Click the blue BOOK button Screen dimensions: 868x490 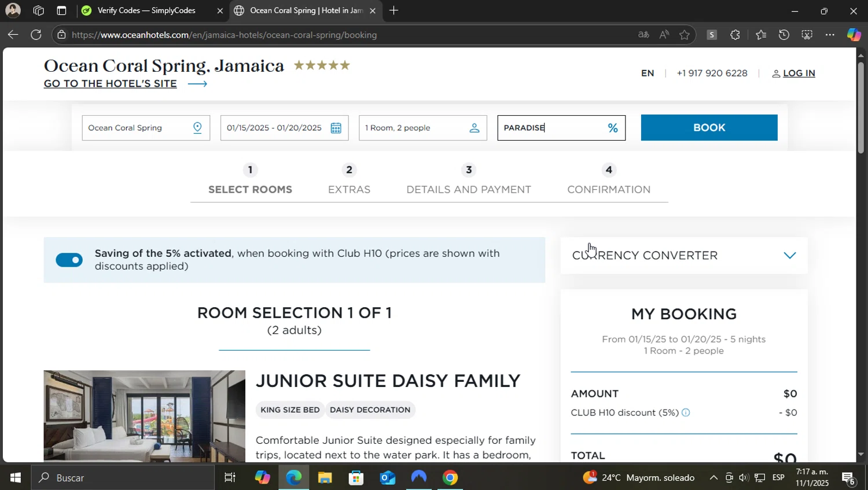point(709,128)
